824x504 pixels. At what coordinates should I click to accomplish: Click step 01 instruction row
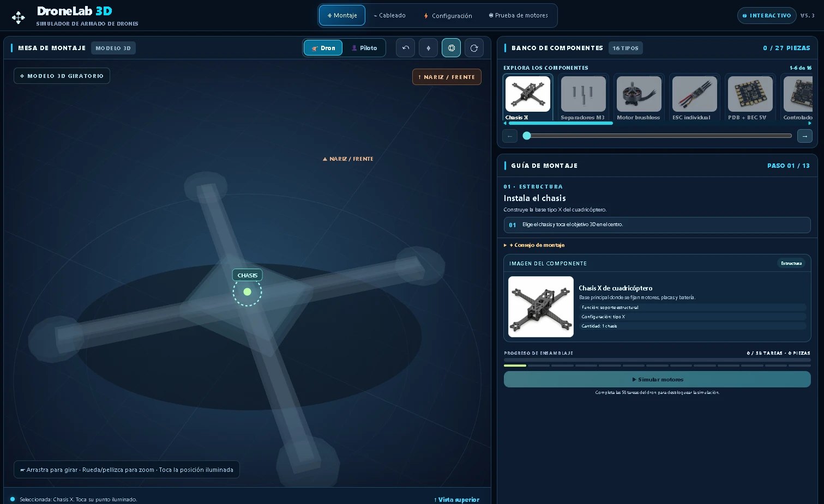click(657, 224)
